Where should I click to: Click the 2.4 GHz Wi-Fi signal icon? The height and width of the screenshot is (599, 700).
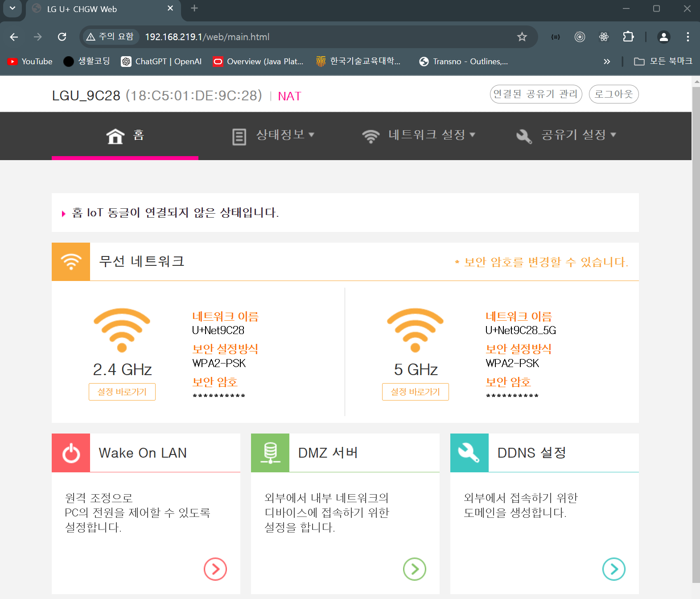(122, 330)
